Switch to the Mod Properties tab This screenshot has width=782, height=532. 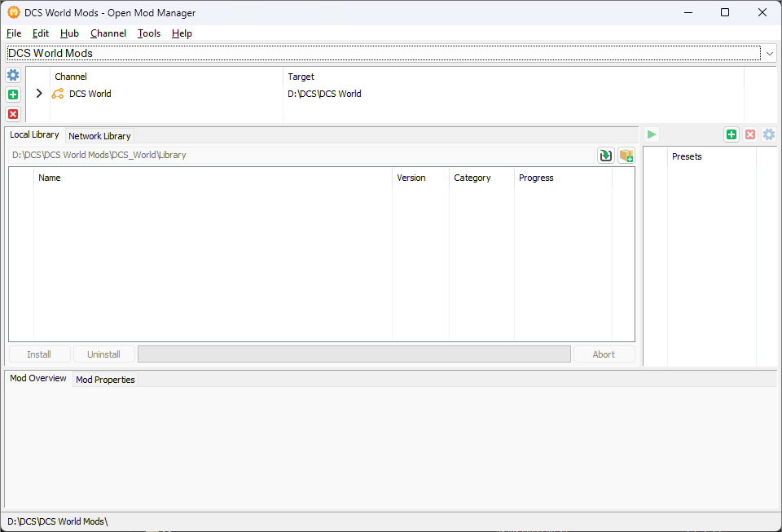[105, 380]
